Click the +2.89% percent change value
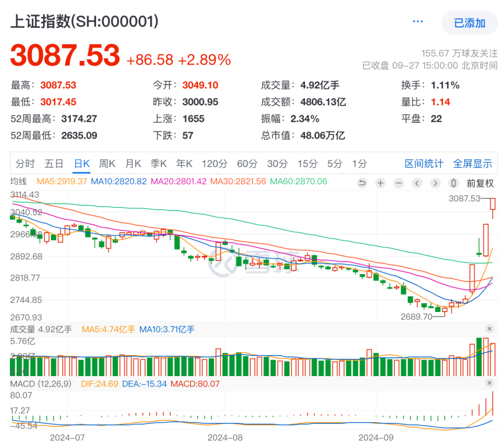 point(204,60)
